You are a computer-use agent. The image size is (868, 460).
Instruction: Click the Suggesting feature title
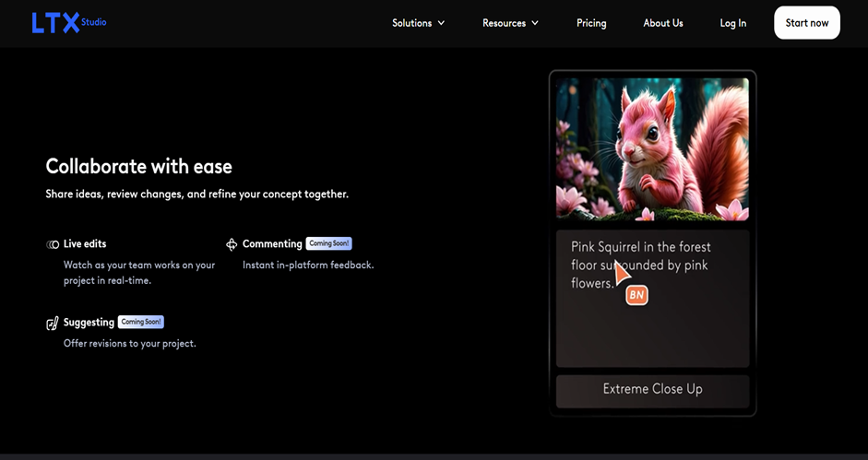89,323
